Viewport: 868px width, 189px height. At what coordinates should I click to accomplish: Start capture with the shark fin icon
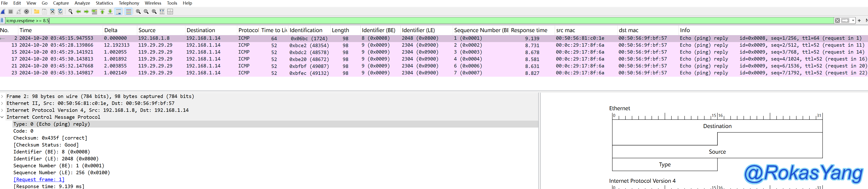[x=3, y=12]
